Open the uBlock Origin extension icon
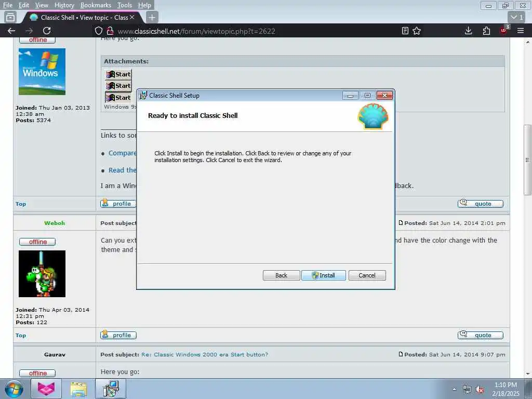Viewport: 532px width, 399px height. (504, 30)
